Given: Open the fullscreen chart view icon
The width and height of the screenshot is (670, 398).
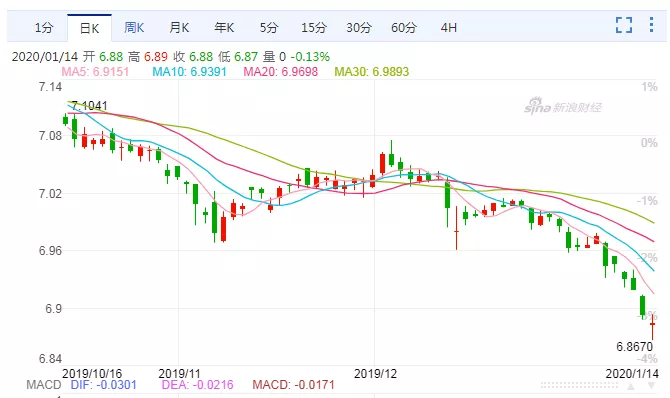Looking at the screenshot, I should (x=624, y=25).
